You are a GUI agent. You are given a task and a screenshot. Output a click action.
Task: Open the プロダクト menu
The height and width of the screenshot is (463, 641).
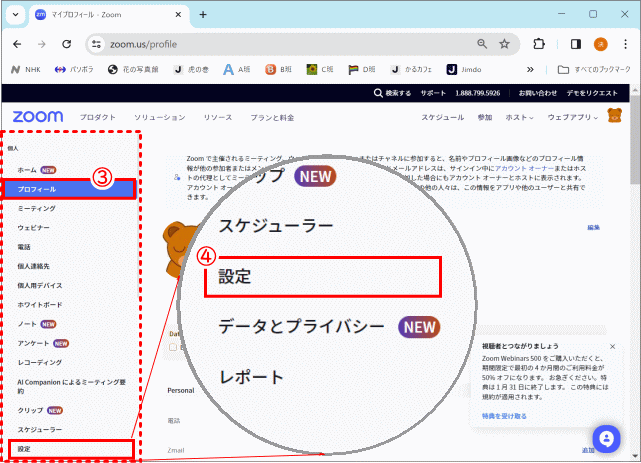point(97,117)
